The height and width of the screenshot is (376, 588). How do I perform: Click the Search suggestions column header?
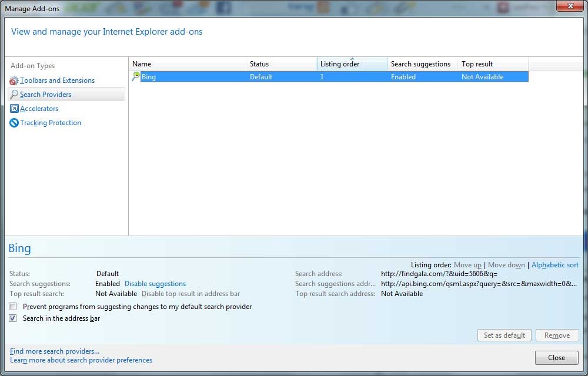click(x=423, y=64)
